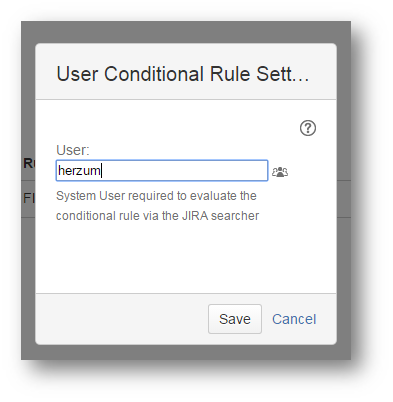
Task: Open help via the question mark icon
Action: click(x=308, y=128)
